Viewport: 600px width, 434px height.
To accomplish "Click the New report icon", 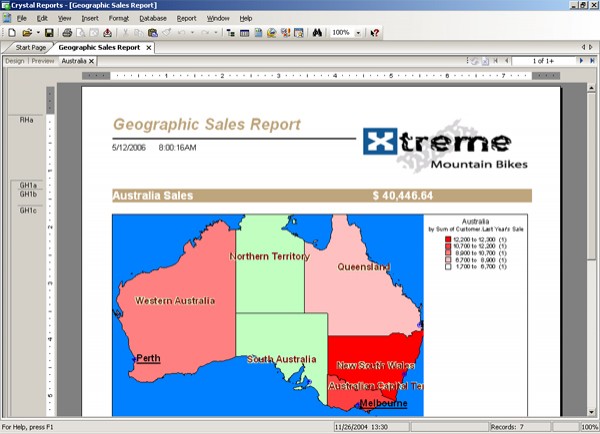I will tap(12, 33).
